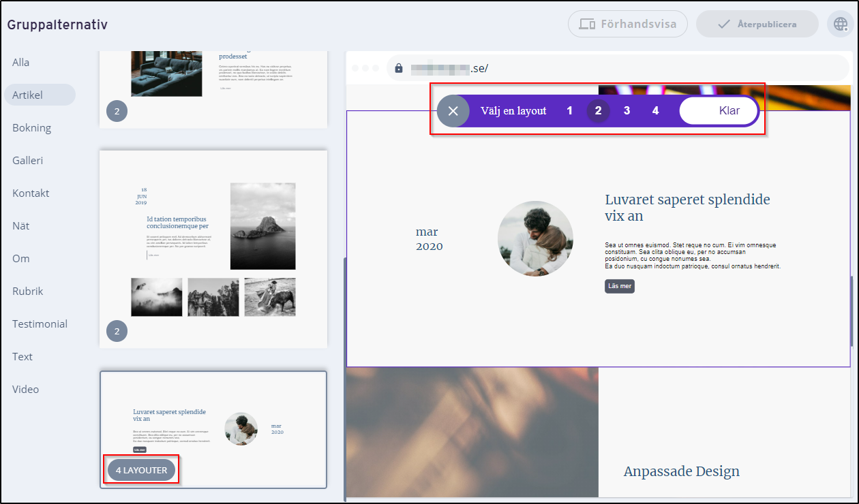Show the Alla category

pos(21,62)
